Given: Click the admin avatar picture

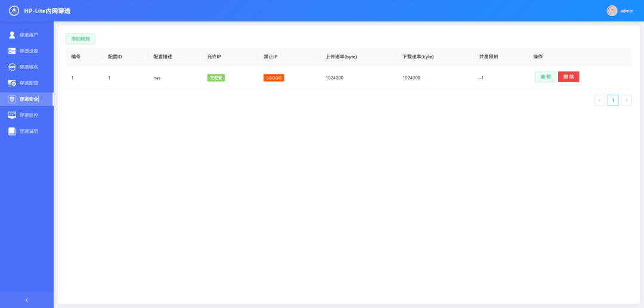Looking at the screenshot, I should pyautogui.click(x=612, y=11).
